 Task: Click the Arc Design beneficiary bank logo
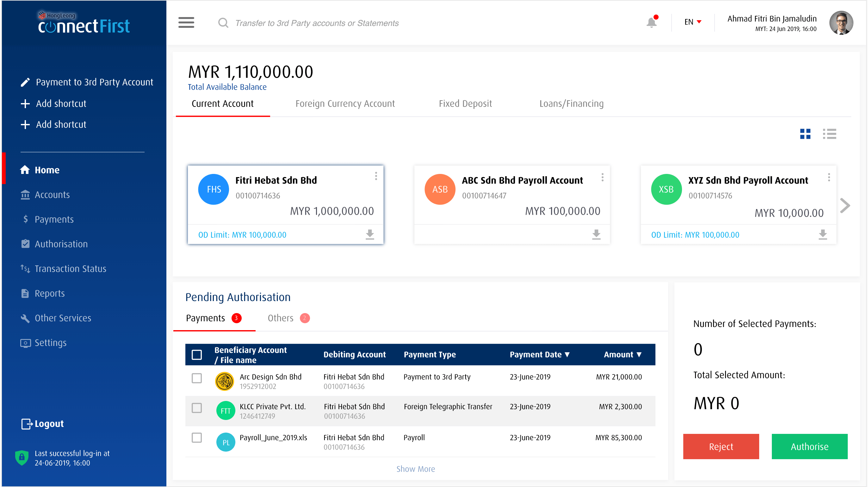(224, 381)
